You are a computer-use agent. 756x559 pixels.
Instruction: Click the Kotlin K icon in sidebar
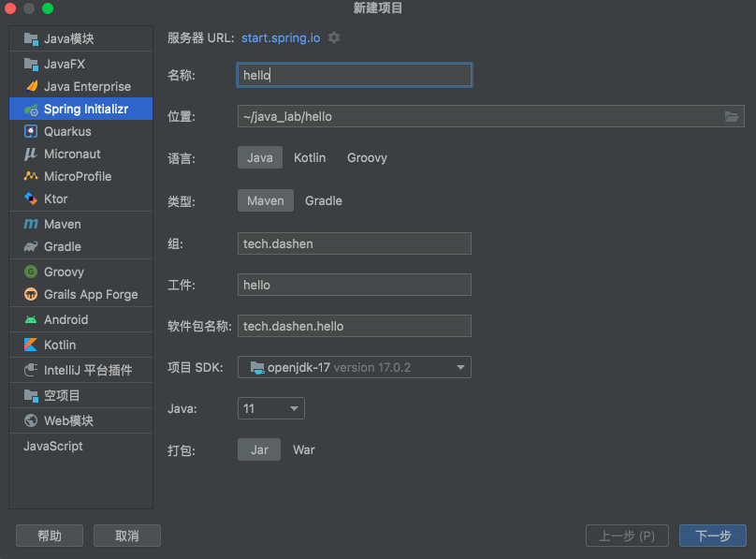[x=31, y=345]
